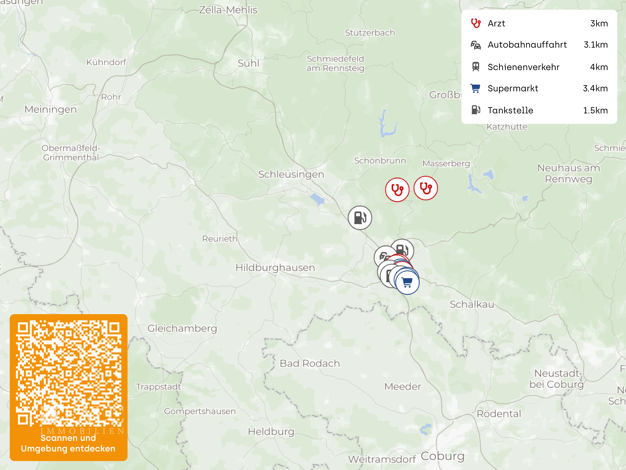
Task: Click 'Scannen und Umgebung entdecken' text
Action: 68,443
